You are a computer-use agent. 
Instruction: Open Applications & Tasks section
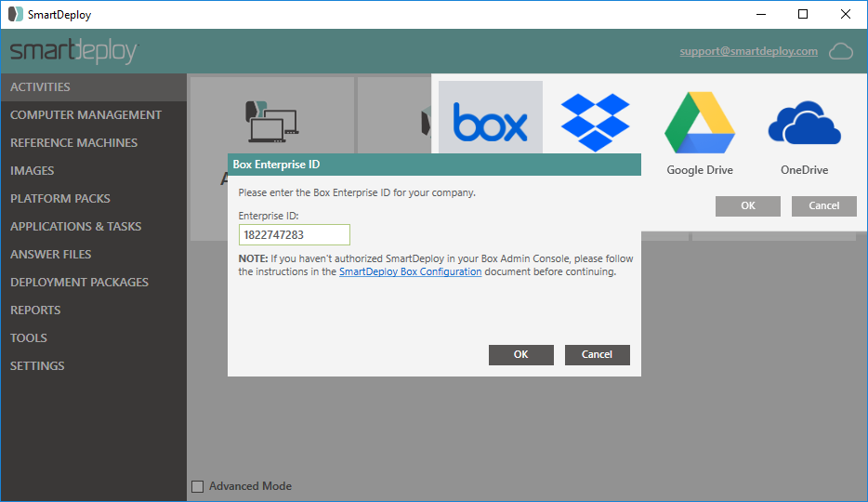point(94,227)
